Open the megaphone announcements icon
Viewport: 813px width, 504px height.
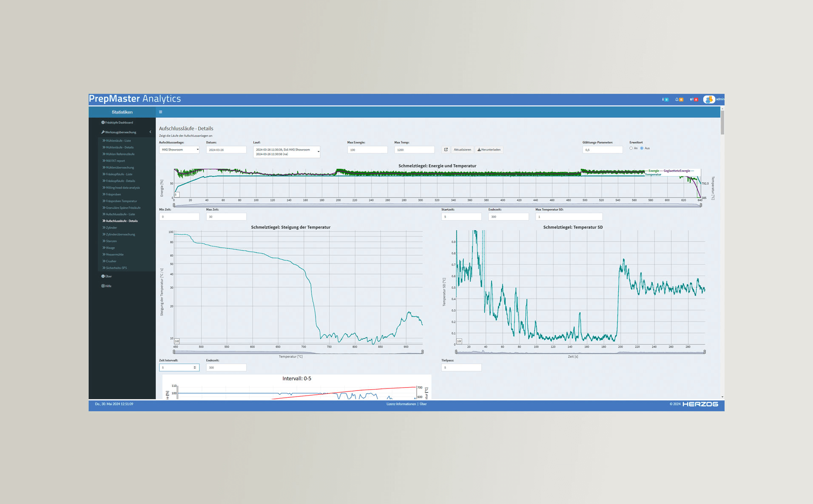(x=694, y=99)
